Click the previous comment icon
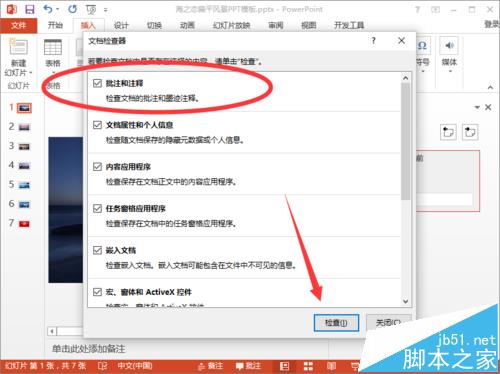The height and width of the screenshot is (374, 500). pos(448,132)
